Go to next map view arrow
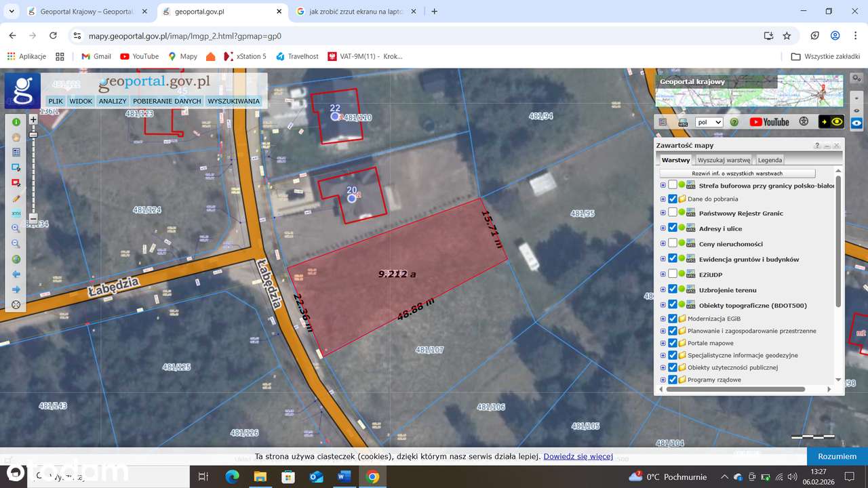The height and width of the screenshot is (488, 868). coord(16,289)
